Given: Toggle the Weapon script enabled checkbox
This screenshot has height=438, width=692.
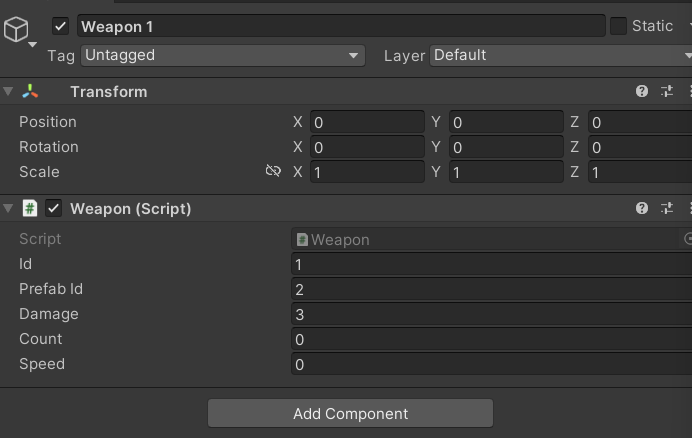Looking at the screenshot, I should point(54,208).
